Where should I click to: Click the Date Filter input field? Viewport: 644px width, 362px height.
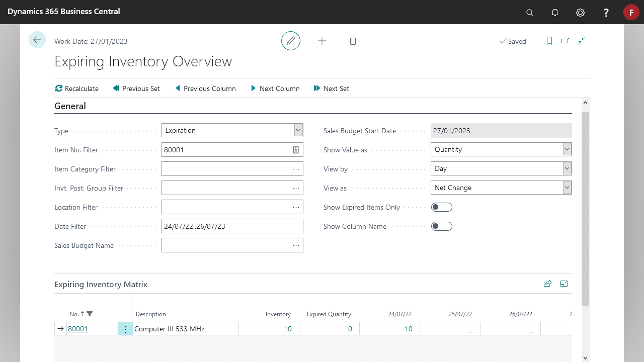pos(232,226)
